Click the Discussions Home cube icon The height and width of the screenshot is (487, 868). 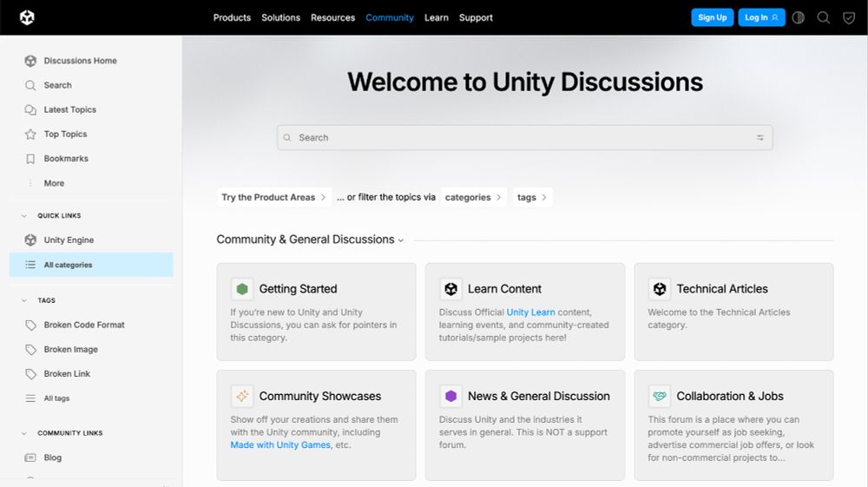click(30, 61)
